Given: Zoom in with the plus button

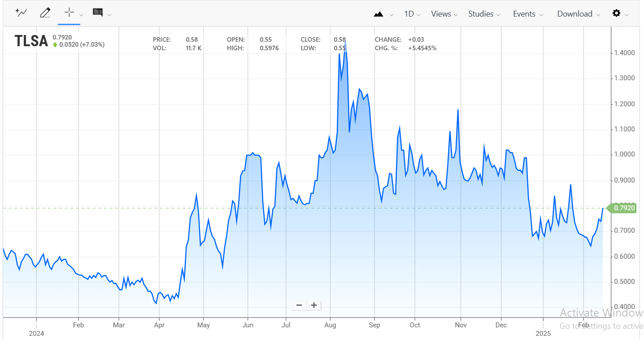Looking at the screenshot, I should [314, 305].
